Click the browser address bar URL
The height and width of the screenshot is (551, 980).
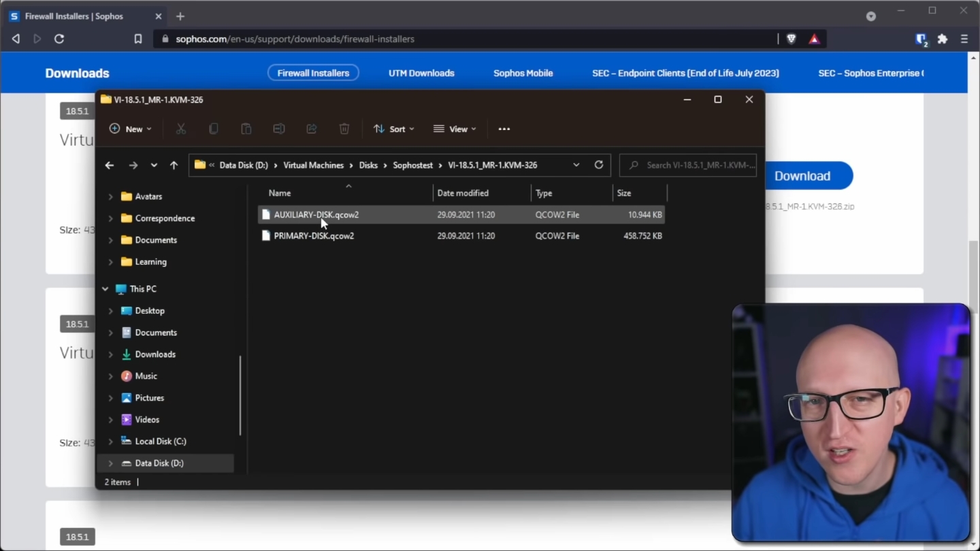295,39
